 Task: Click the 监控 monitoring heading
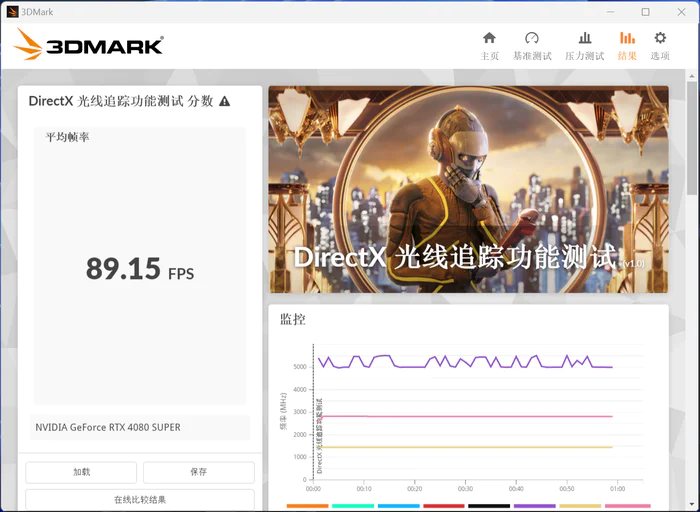point(293,319)
